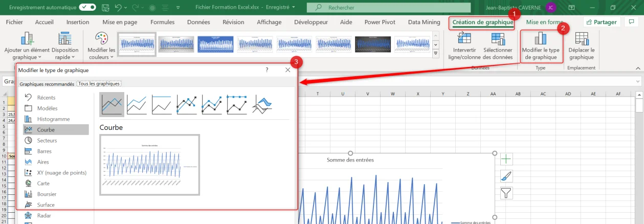Open the Insertion ribbon tab
This screenshot has height=224, width=644.
(78, 22)
